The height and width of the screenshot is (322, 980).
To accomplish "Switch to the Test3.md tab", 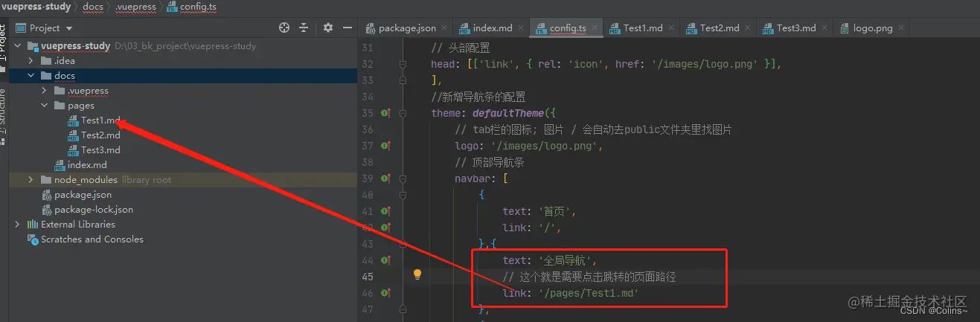I will 796,28.
